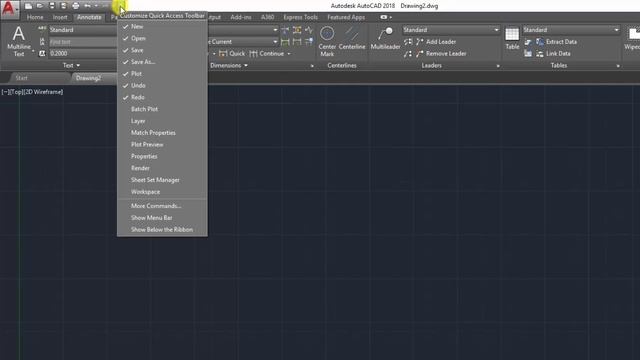Open the dimension layer Current dropdown
This screenshot has width=640, height=360.
tap(243, 42)
